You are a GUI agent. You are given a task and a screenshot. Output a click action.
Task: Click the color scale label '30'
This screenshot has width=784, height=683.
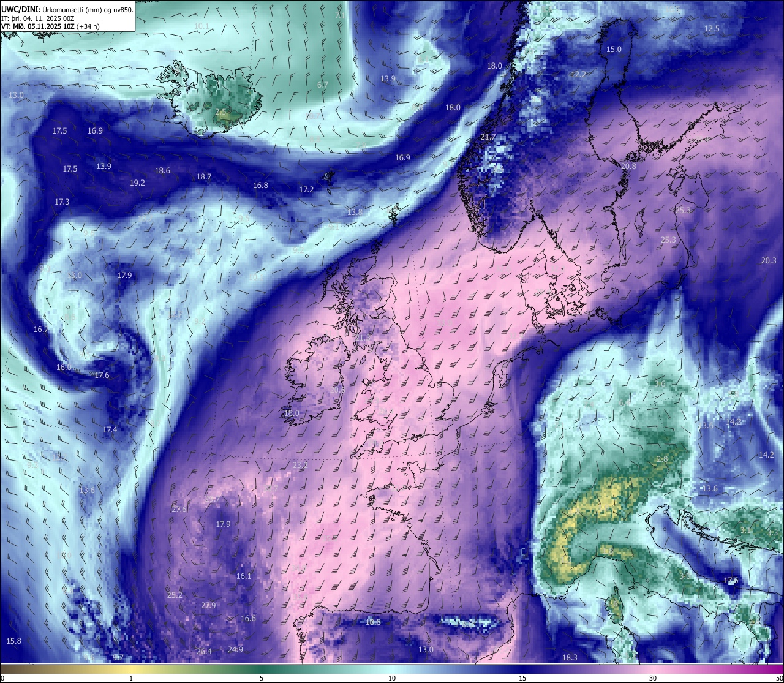point(653,678)
